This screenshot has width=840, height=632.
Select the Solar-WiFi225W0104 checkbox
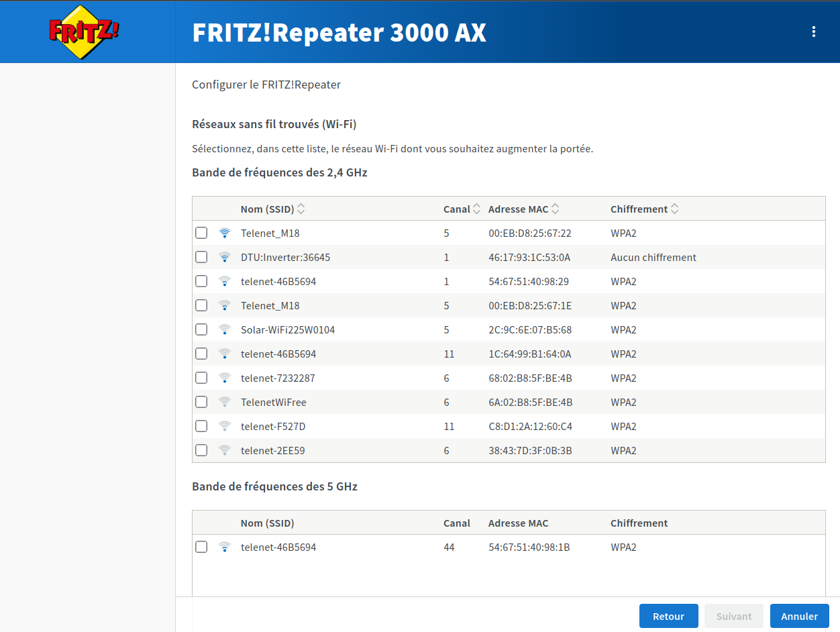[x=201, y=329]
